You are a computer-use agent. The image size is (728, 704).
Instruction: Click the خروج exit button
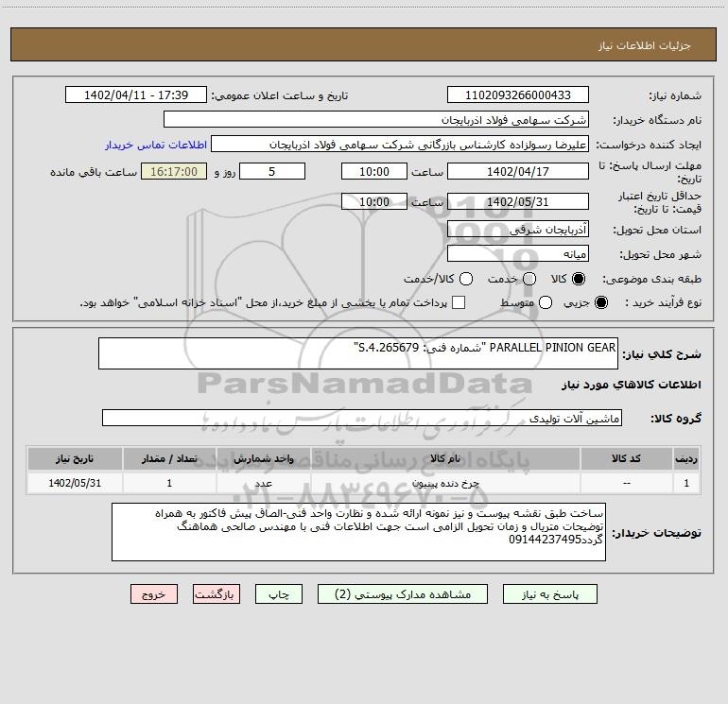click(154, 594)
